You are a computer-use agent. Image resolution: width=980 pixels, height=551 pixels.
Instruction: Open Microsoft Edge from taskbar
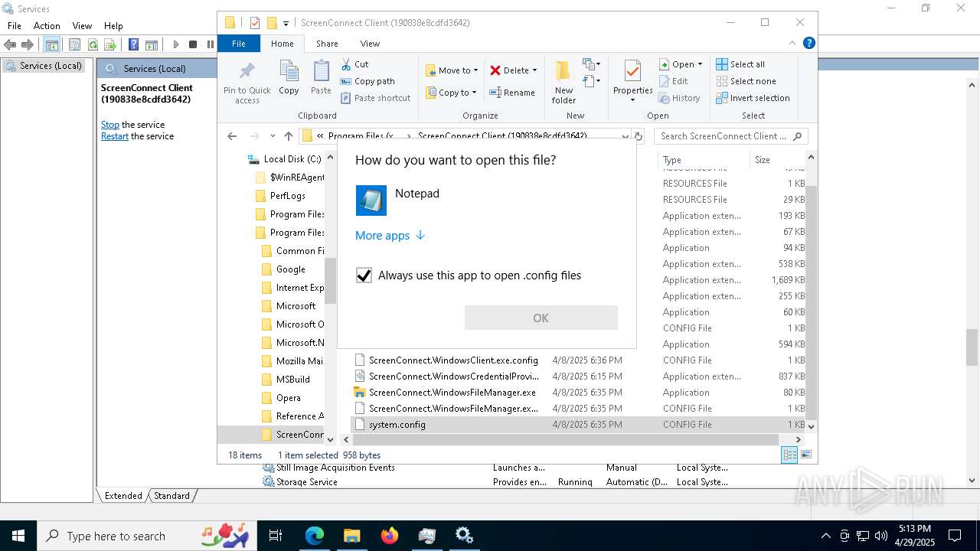[315, 536]
